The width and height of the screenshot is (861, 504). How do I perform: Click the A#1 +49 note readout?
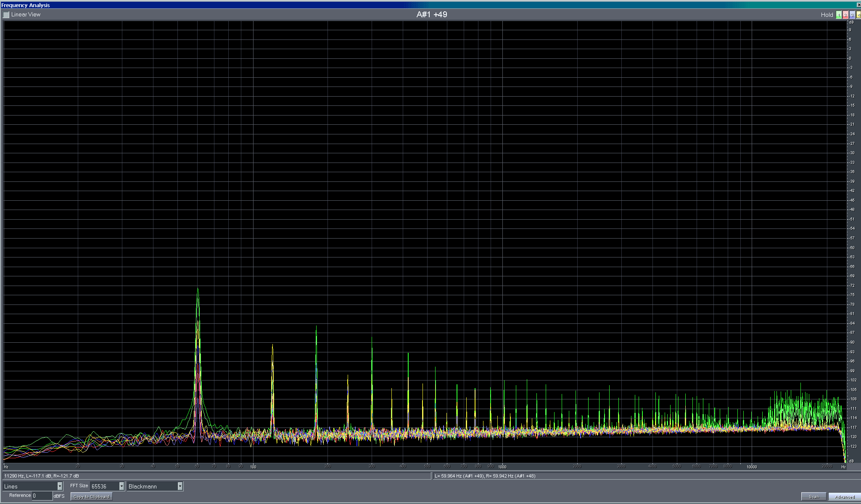point(431,14)
